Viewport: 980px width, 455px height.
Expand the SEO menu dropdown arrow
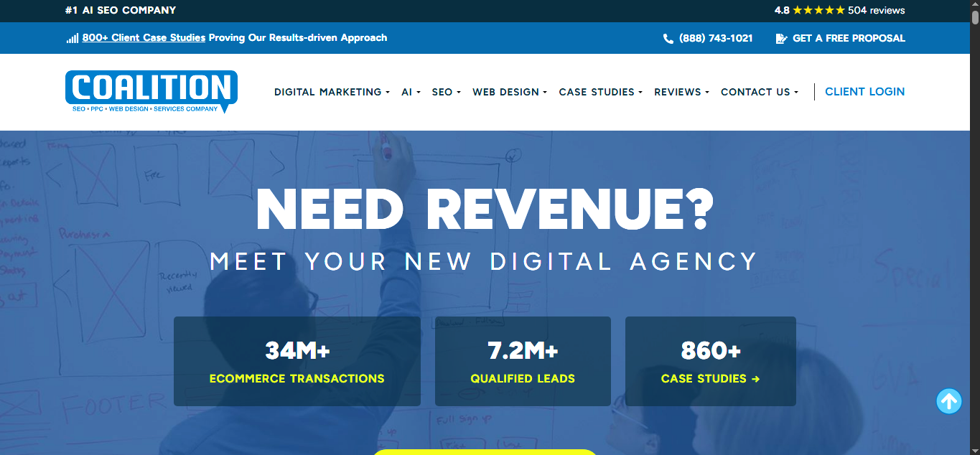tap(458, 93)
